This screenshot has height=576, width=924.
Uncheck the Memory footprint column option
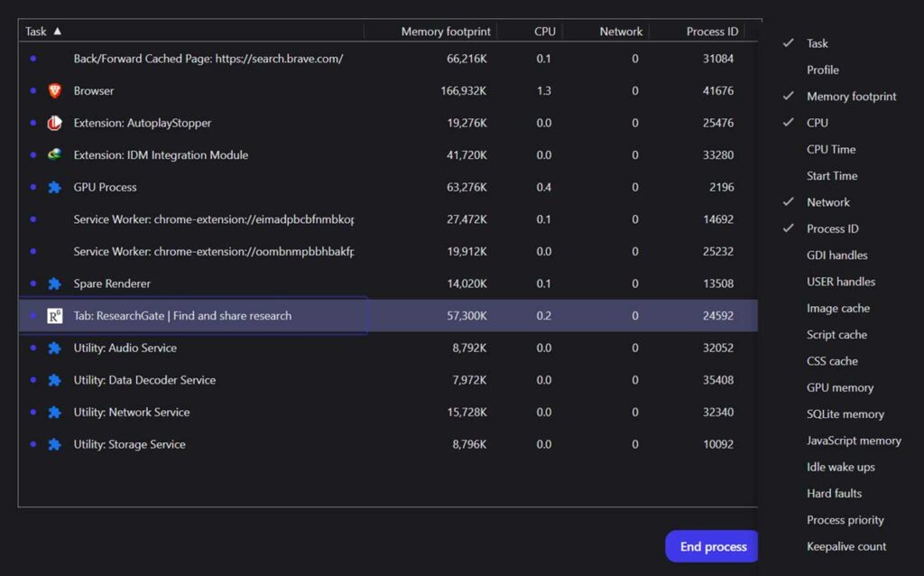point(851,97)
